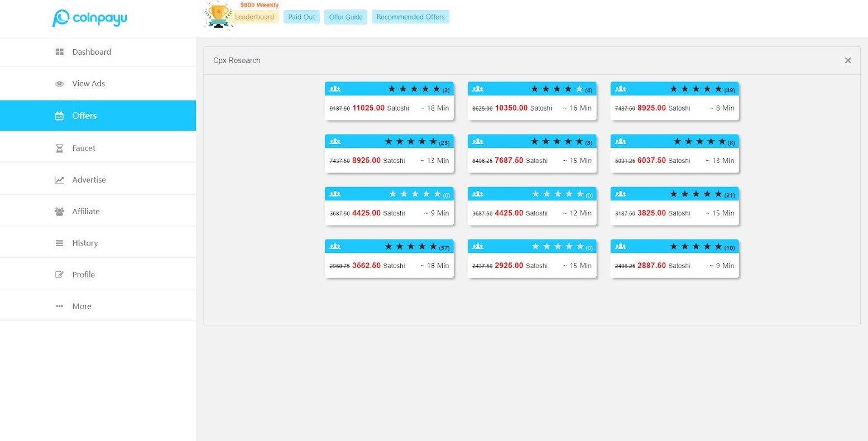Click the Offers calendar-check icon
The width and height of the screenshot is (868, 441).
(59, 116)
